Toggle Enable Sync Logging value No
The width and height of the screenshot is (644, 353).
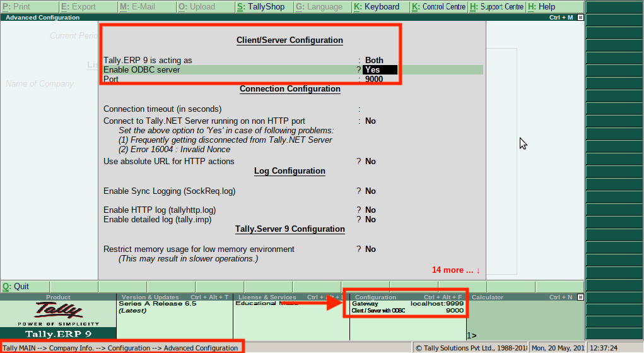(370, 191)
